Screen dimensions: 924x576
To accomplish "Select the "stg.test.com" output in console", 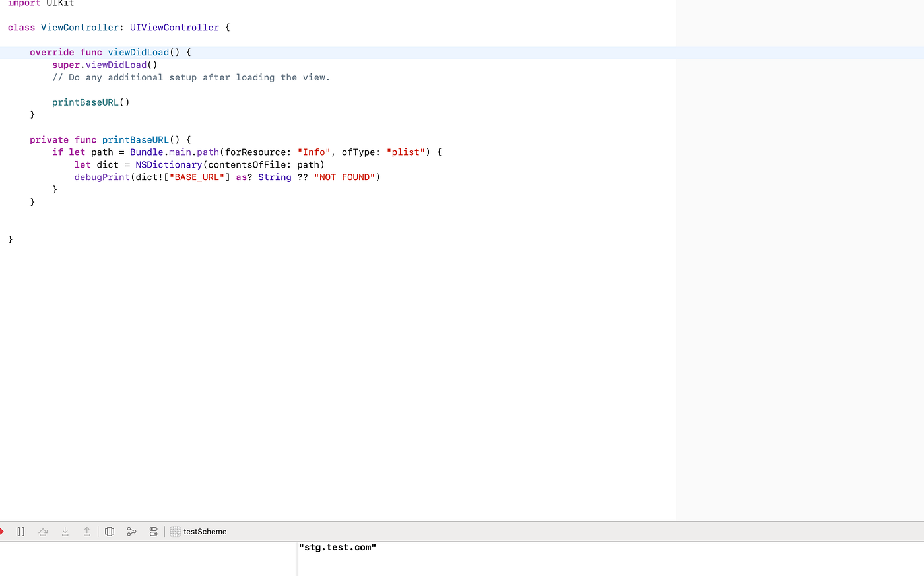I will tap(337, 547).
